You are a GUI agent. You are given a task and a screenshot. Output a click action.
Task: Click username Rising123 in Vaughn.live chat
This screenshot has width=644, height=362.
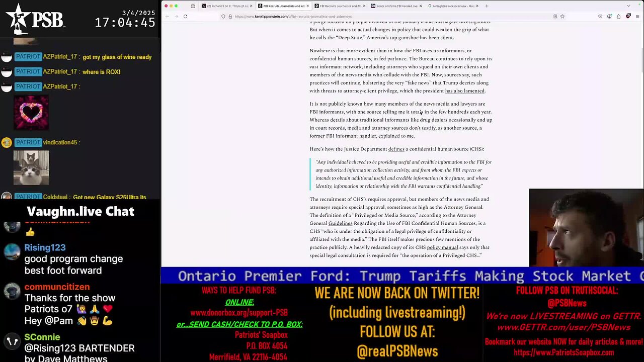45,247
